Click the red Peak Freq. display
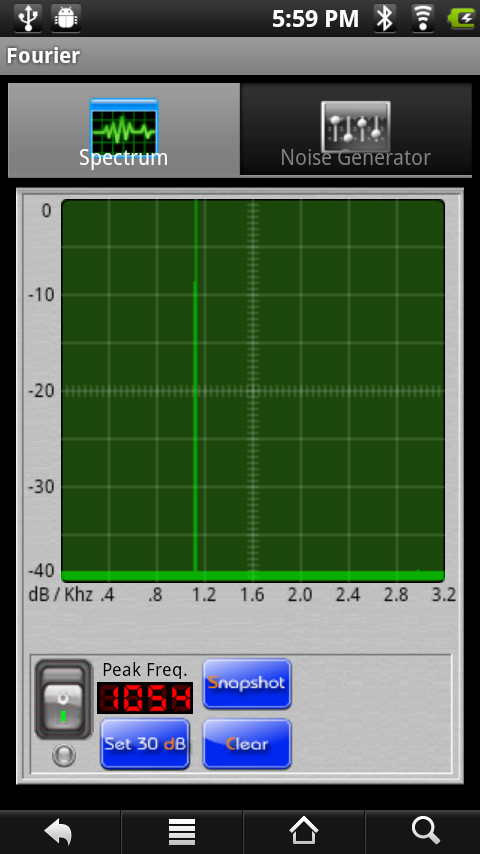The width and height of the screenshot is (480, 854). point(145,698)
